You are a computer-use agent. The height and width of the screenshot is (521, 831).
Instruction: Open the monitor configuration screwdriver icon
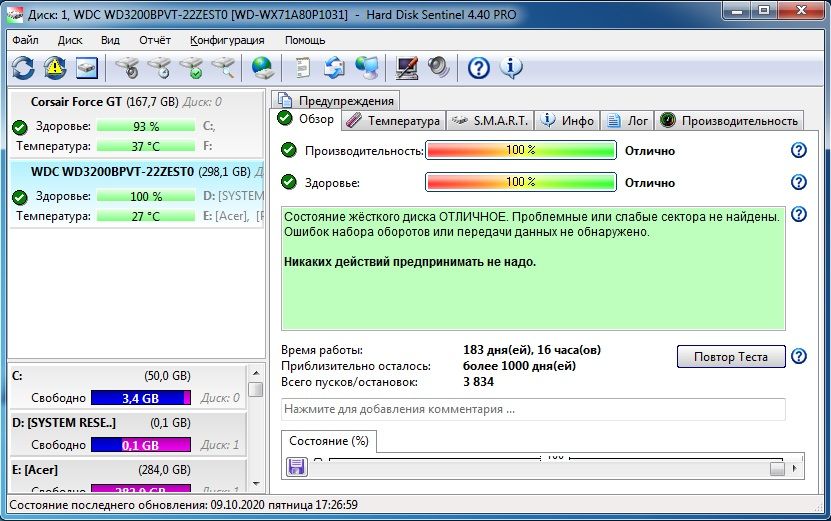[x=406, y=68]
